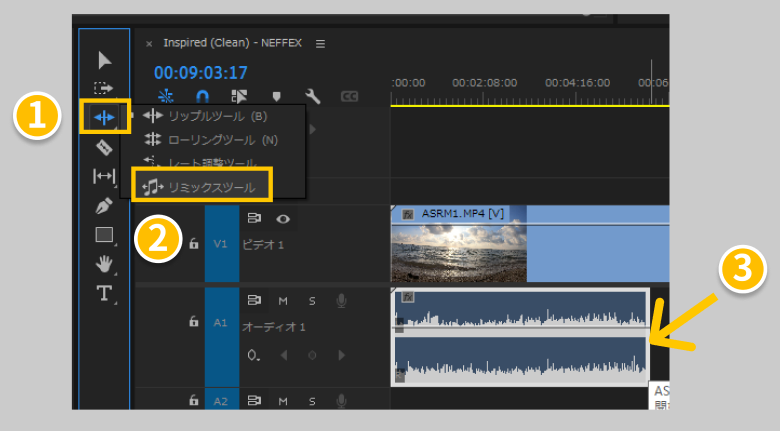Select the Pen tool
The height and width of the screenshot is (431, 780).
coord(104,206)
